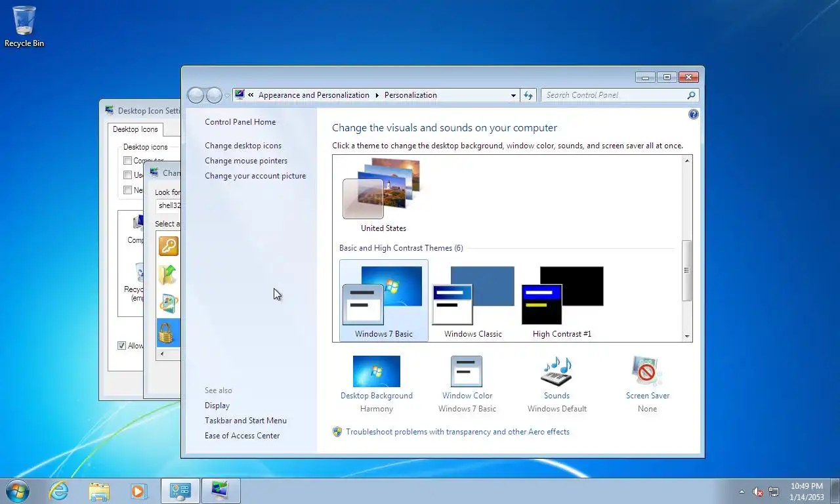Click the Change Icon list left scroll arrow
840x504 pixels.
(161, 354)
